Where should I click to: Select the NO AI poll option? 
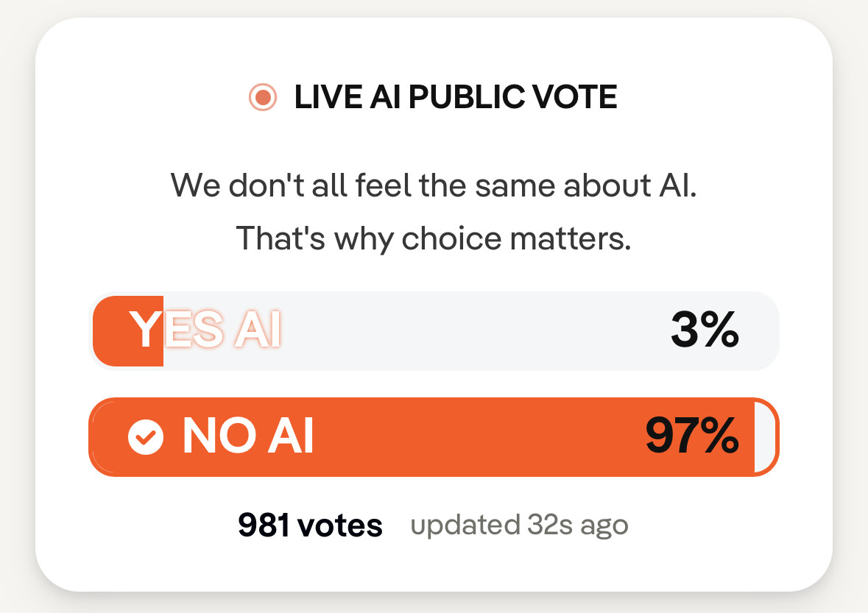[x=433, y=437]
